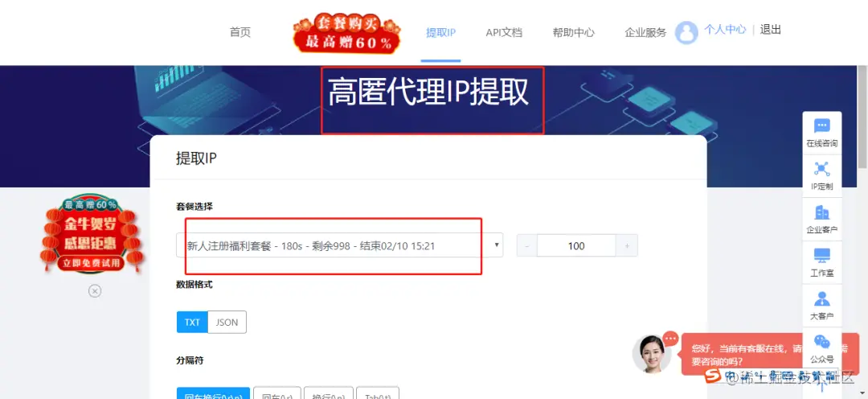
Task: Choose 换行(\n) separator option
Action: tap(329, 393)
